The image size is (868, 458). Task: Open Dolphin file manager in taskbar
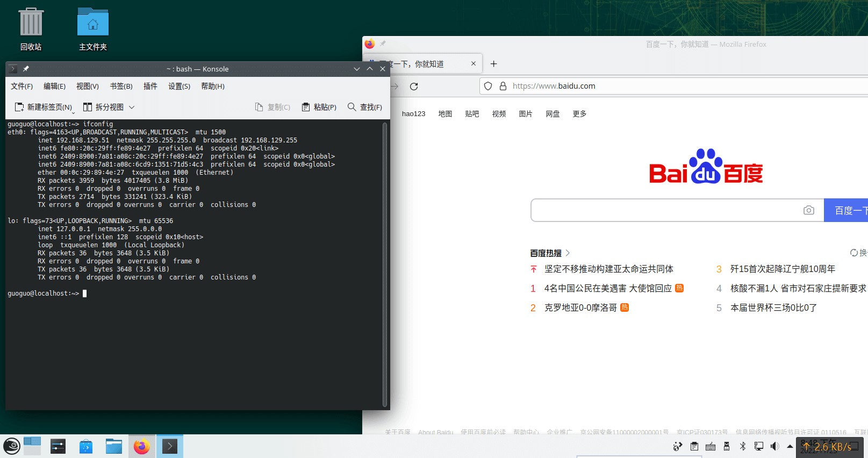(x=114, y=446)
